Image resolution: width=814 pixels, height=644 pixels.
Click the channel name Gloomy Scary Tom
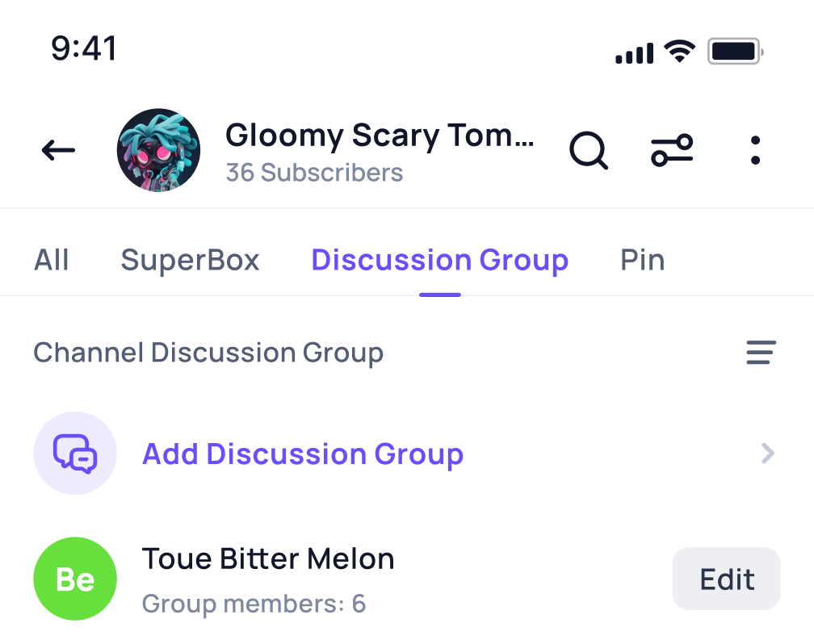[380, 135]
